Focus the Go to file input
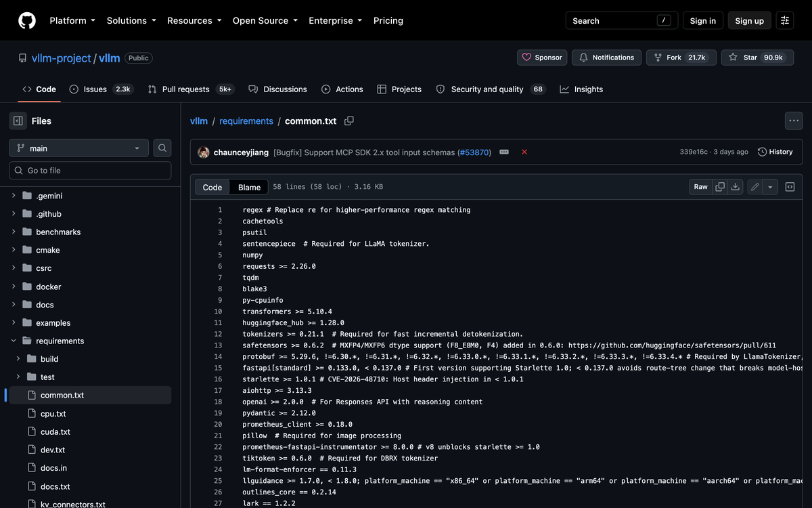The width and height of the screenshot is (812, 508). [x=90, y=171]
